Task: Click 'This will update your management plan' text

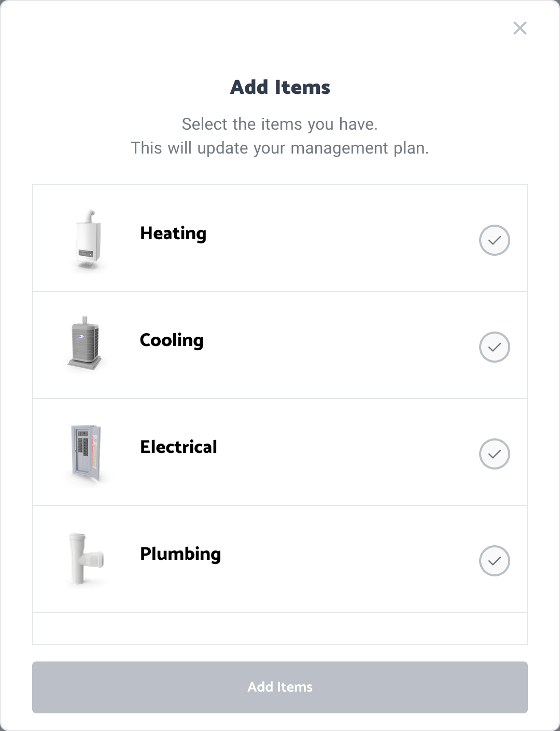Action: (x=279, y=148)
